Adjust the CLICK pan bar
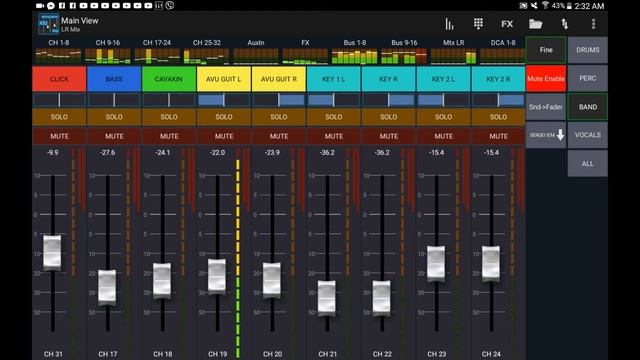This screenshot has height=360, width=640. pyautogui.click(x=59, y=100)
